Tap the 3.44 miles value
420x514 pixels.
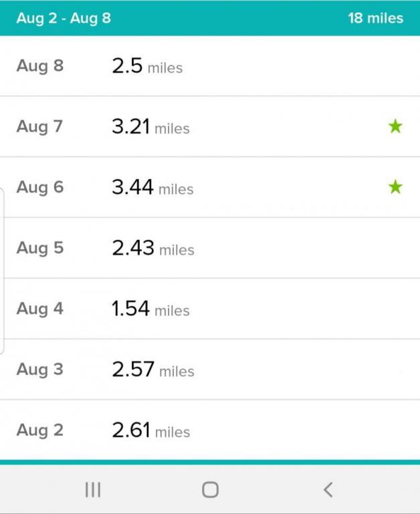click(152, 187)
